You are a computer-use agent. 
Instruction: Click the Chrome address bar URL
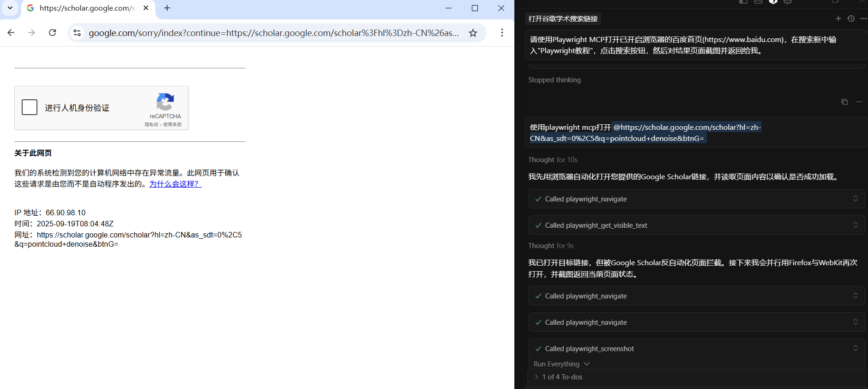(x=274, y=33)
